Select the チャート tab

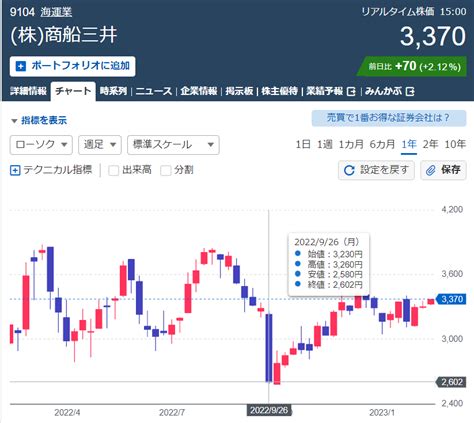73,91
